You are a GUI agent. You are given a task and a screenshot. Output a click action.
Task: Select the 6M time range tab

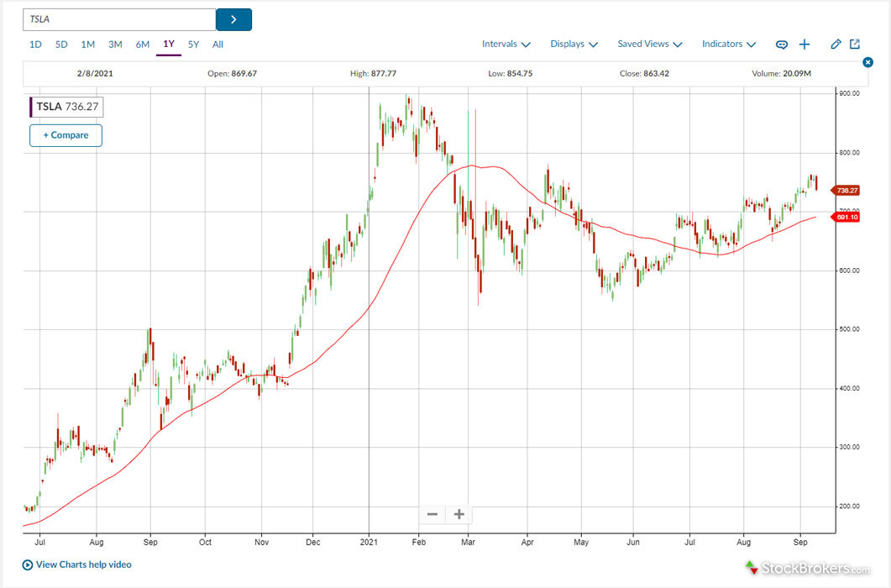(143, 45)
